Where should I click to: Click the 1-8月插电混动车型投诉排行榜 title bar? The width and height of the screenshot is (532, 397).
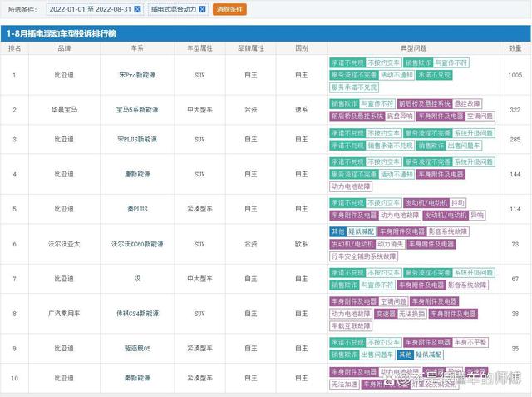pyautogui.click(x=266, y=33)
